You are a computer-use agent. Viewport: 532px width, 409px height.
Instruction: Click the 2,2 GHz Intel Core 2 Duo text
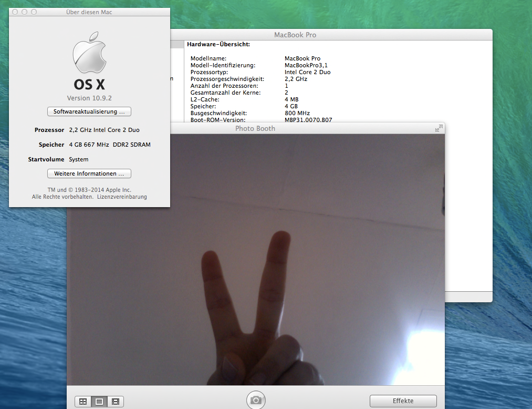point(104,130)
